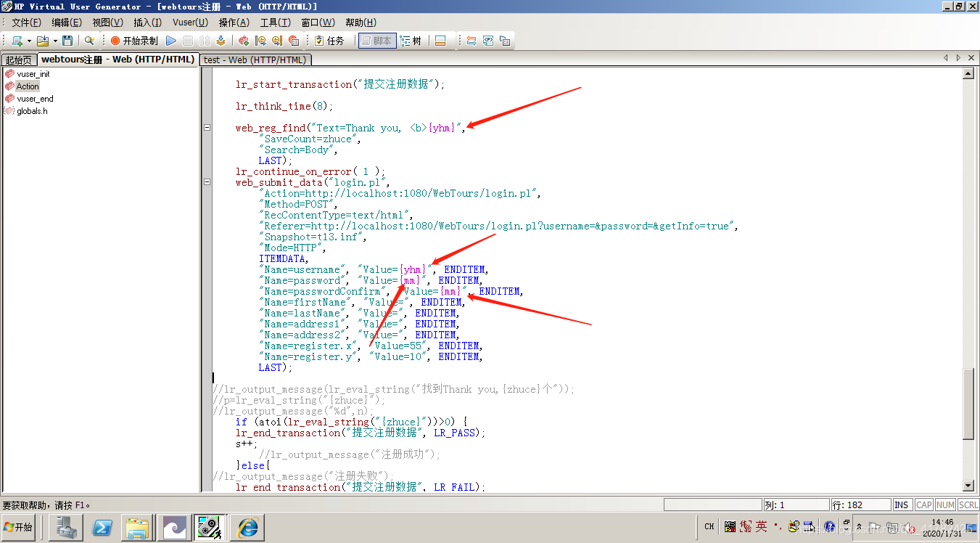Click the compile script icon
The width and height of the screenshot is (980, 543).
pos(220,41)
